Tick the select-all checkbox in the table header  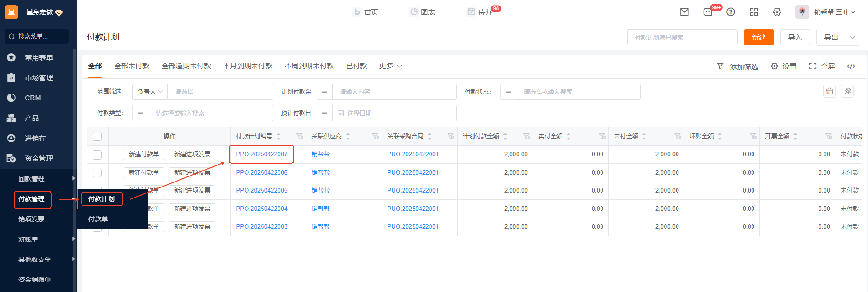coord(97,136)
